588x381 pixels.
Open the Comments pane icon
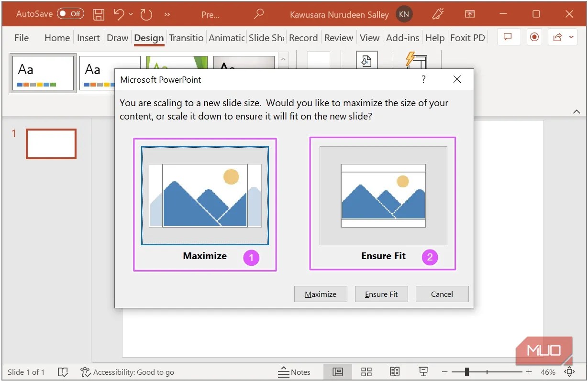point(509,37)
